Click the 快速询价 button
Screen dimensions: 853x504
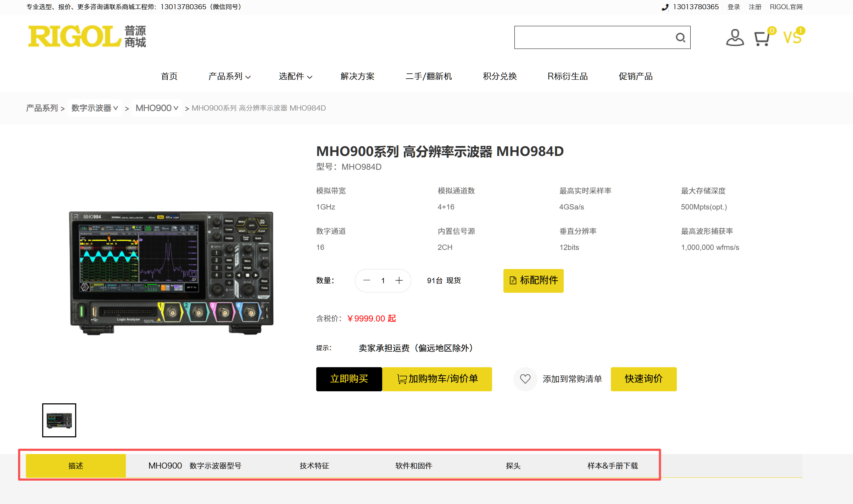(643, 379)
